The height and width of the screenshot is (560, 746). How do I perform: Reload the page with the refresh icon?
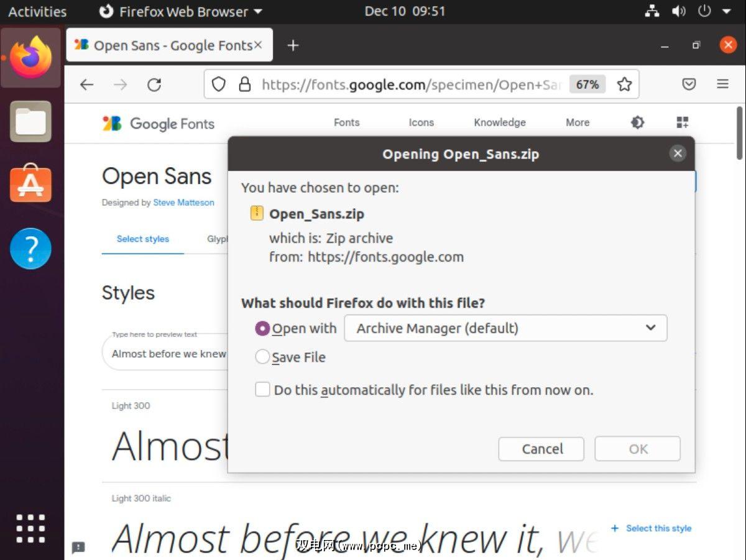coord(154,85)
